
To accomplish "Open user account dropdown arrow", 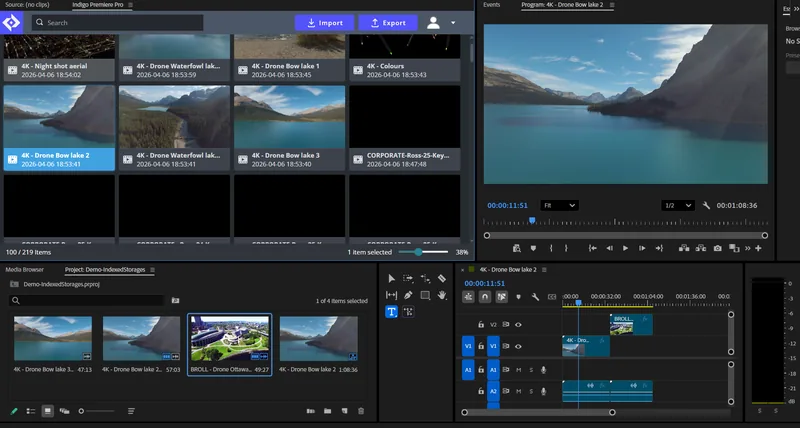I will pyautogui.click(x=453, y=22).
